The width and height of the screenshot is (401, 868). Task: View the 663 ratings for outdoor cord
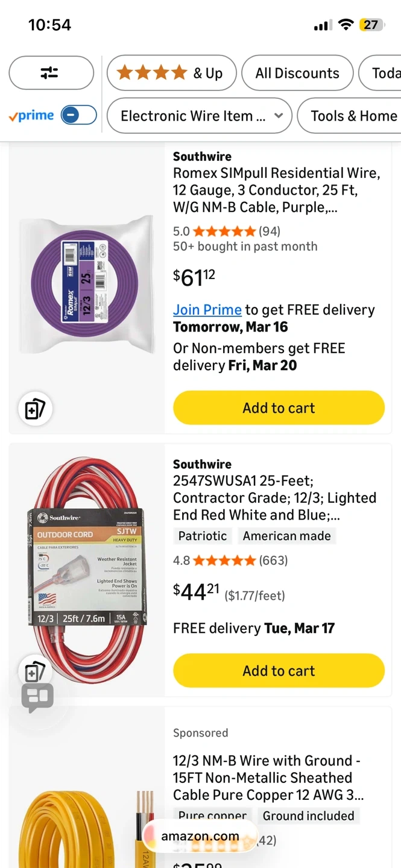pyautogui.click(x=273, y=561)
